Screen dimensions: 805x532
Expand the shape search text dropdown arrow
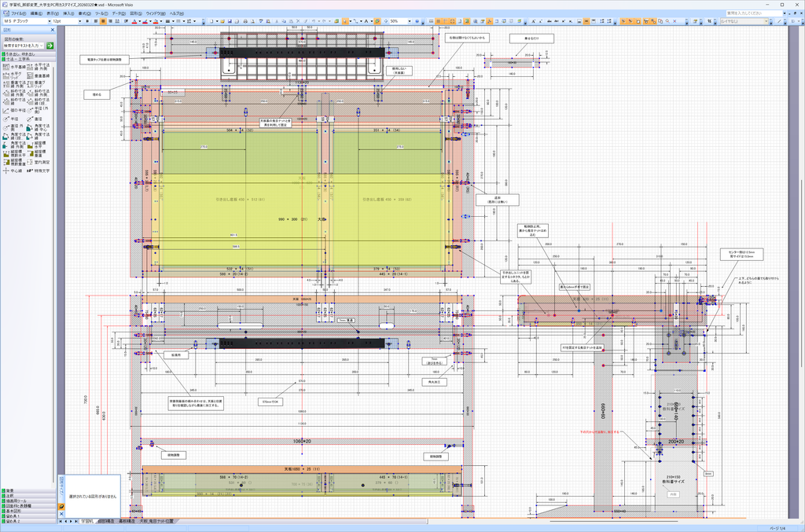(42, 46)
